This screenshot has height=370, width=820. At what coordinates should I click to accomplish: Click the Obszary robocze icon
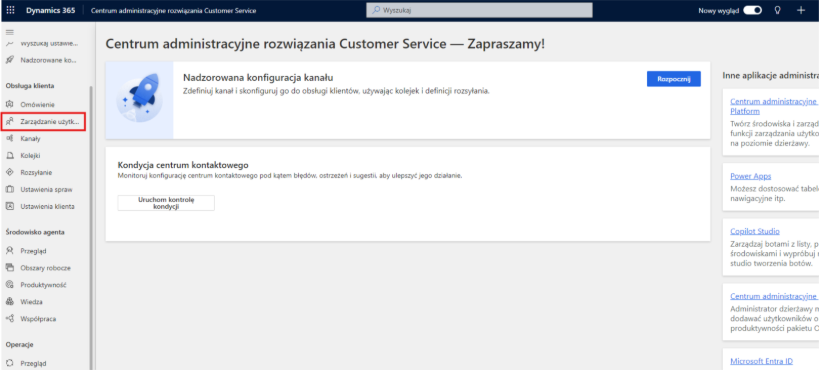(9, 268)
